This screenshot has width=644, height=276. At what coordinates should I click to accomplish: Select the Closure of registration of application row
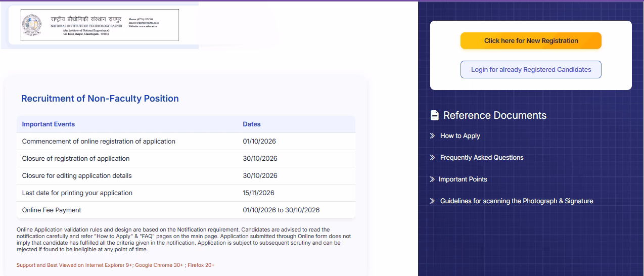click(x=186, y=159)
